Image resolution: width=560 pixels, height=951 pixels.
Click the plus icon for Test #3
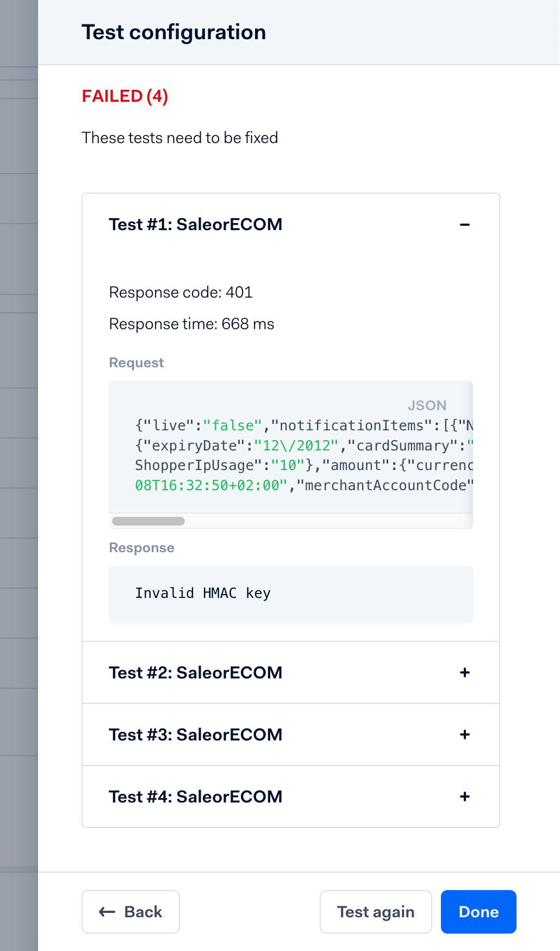point(464,735)
